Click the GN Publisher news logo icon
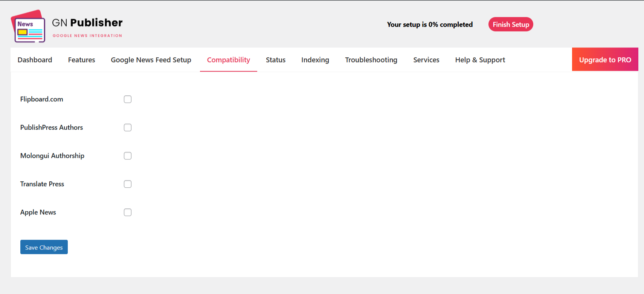The height and width of the screenshot is (294, 644). point(28,26)
